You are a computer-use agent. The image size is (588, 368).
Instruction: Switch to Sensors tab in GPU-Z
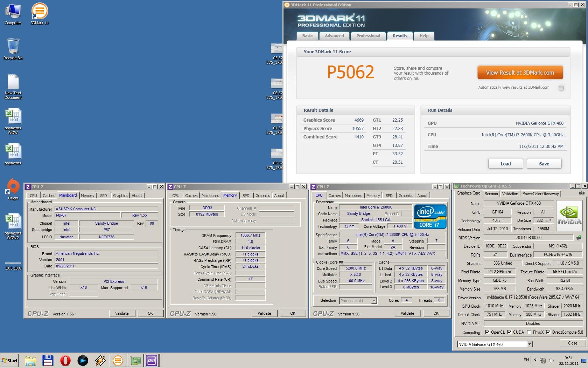click(x=491, y=194)
